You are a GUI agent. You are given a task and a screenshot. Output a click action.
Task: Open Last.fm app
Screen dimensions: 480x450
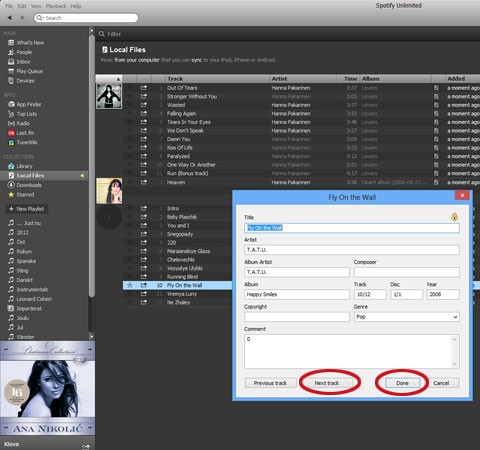point(21,133)
